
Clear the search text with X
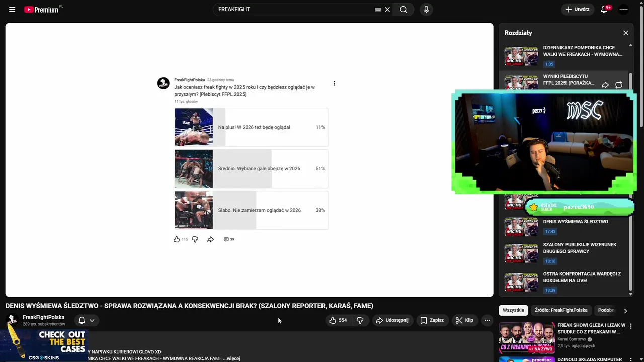pyautogui.click(x=387, y=9)
